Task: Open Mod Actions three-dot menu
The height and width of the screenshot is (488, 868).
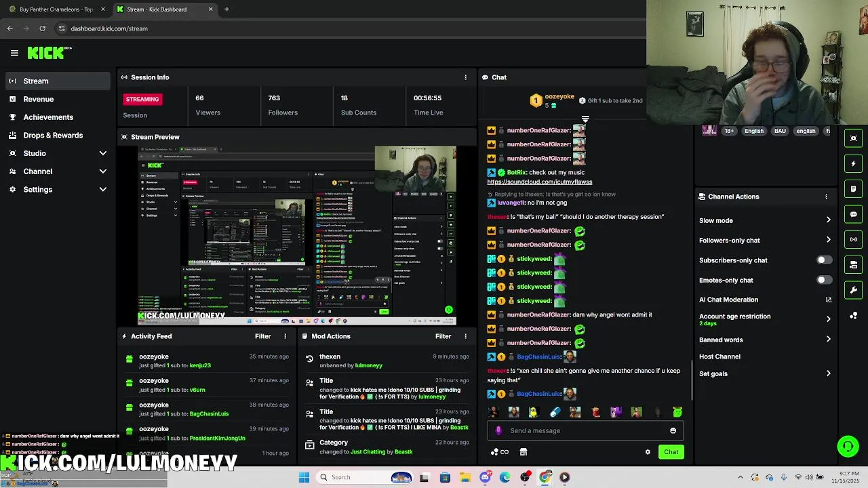Action: tap(465, 336)
